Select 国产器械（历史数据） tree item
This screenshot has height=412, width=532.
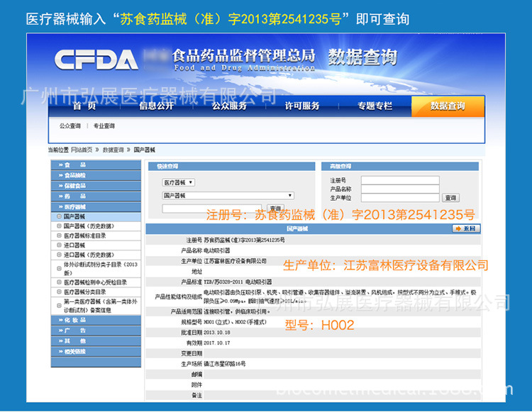96,226
